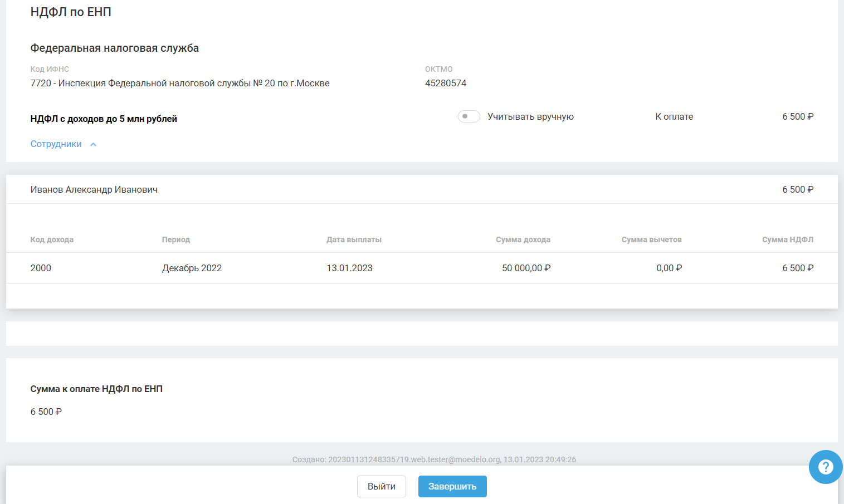
Task: Click the Завершить button
Action: pos(452,486)
